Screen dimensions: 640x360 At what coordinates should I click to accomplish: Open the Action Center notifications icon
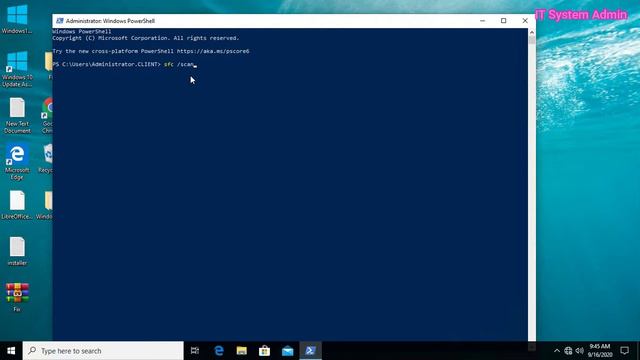point(624,351)
